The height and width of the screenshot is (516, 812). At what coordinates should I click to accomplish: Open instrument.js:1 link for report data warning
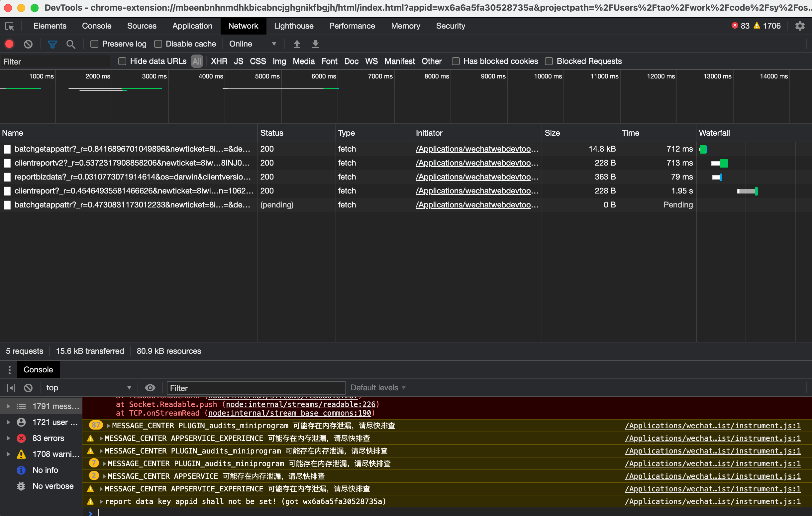click(x=713, y=501)
